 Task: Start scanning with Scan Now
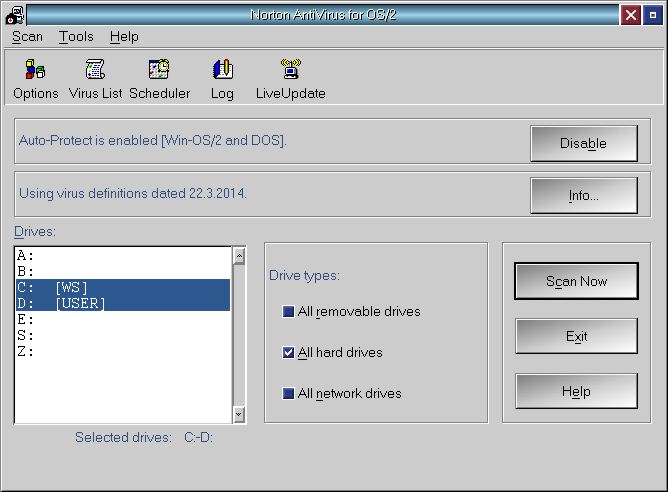(x=576, y=281)
